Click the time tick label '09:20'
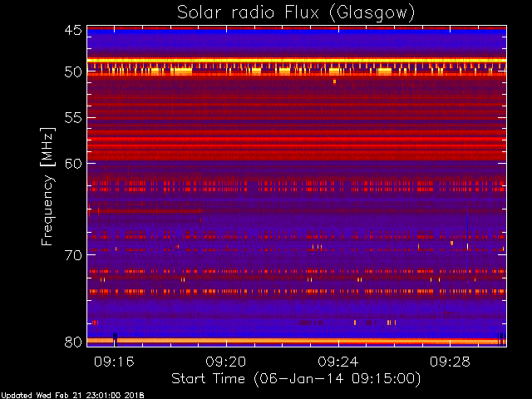 click(226, 362)
